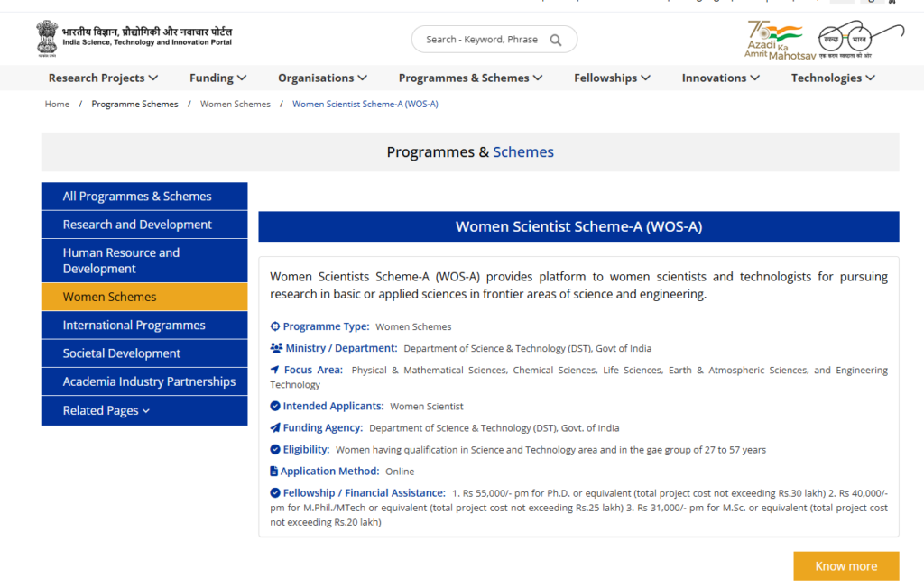Expand Related Pages in the sidebar
The width and height of the screenshot is (924, 587).
coord(106,410)
